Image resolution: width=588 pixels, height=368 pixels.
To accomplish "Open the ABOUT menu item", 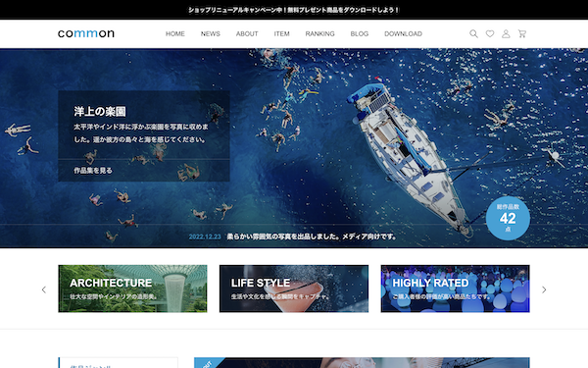I will pyautogui.click(x=247, y=33).
